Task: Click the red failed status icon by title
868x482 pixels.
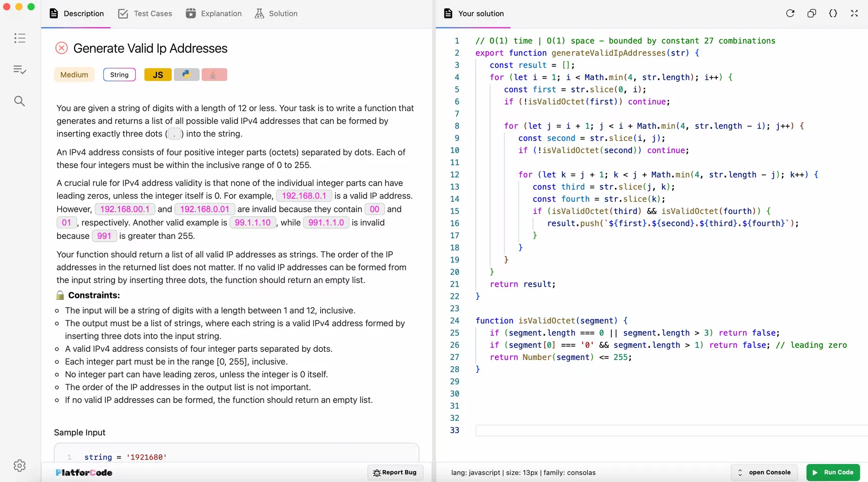Action: click(62, 48)
